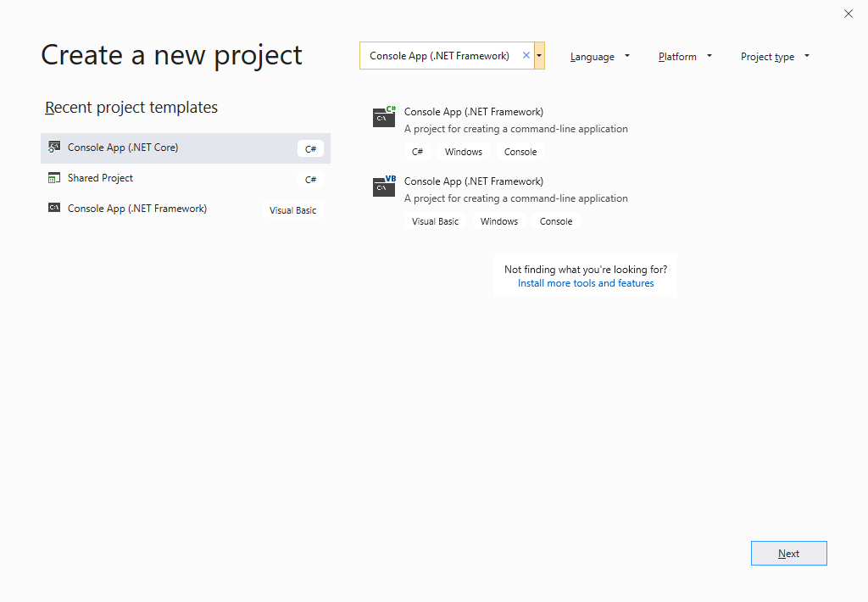Click the Console App (.NET Framework) recent template icon

click(x=53, y=208)
